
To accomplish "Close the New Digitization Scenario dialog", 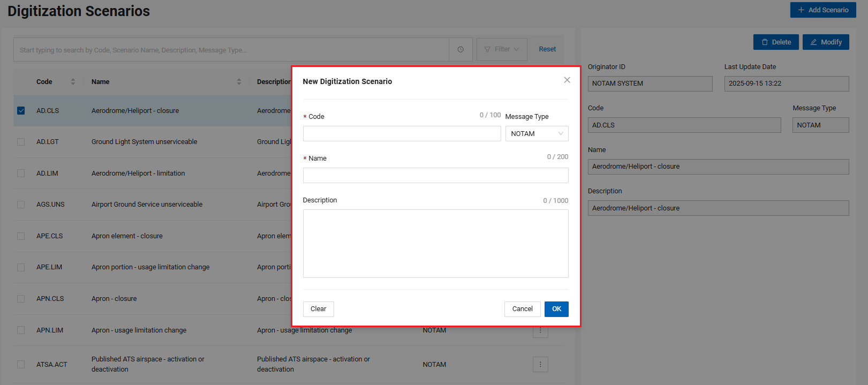I will (567, 80).
